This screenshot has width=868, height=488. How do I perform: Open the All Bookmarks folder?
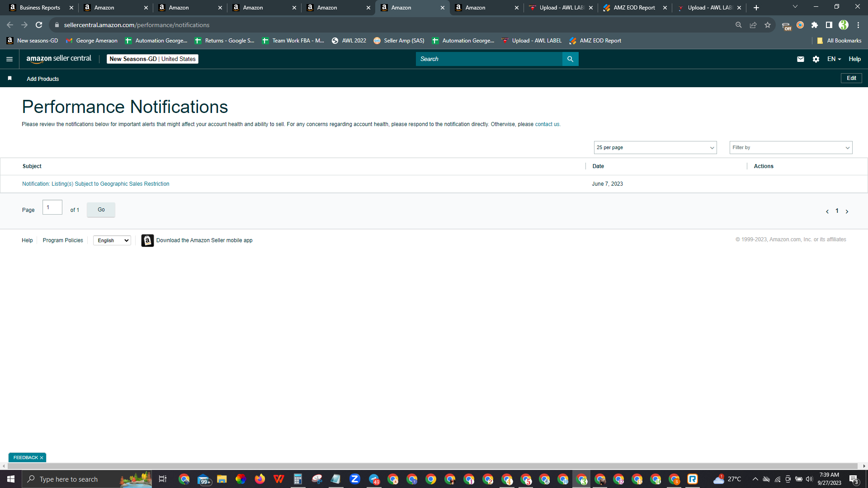(839, 41)
